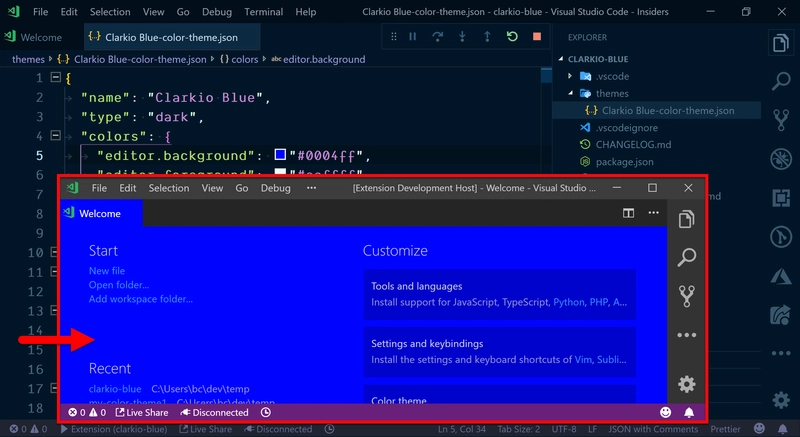Open Source Control icon in Extension Development Host
800x437 pixels.
tap(686, 296)
